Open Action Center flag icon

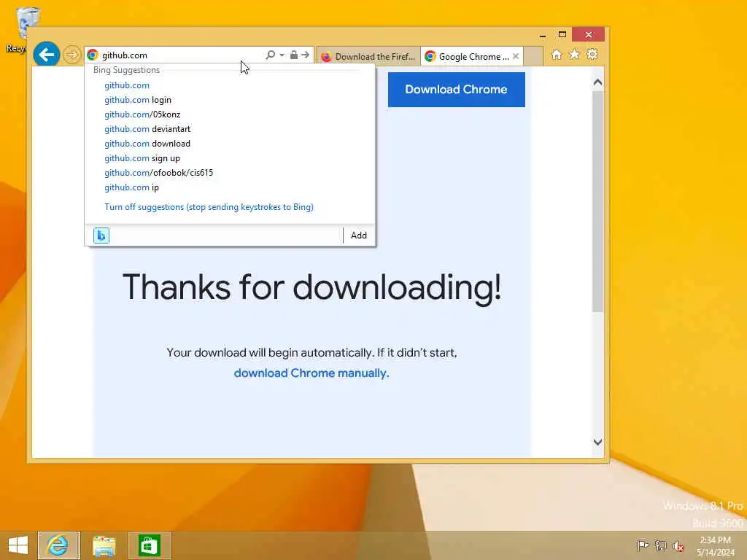[643, 545]
